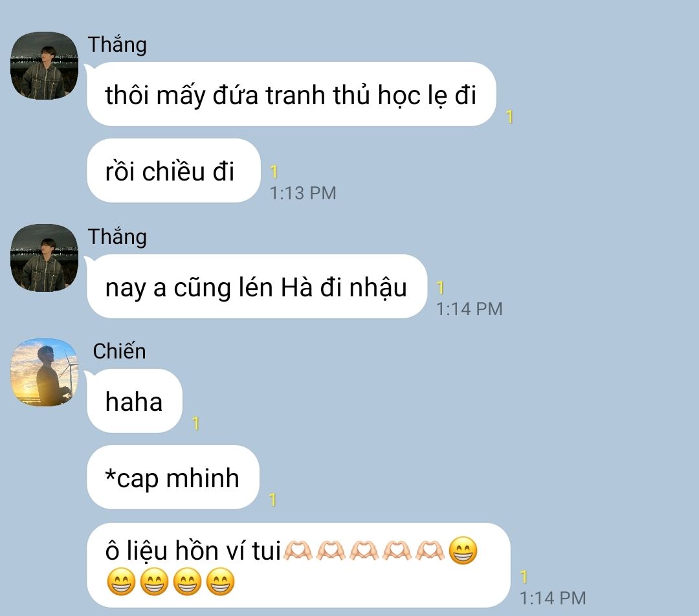Screen dimensions: 699x616
Task: Click first grinning emoji on second line
Action: 121,582
